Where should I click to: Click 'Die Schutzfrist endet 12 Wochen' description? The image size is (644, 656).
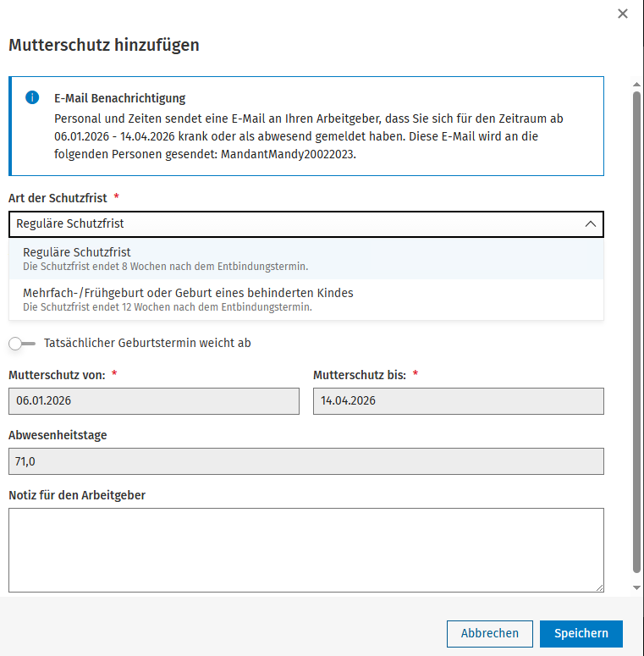168,307
